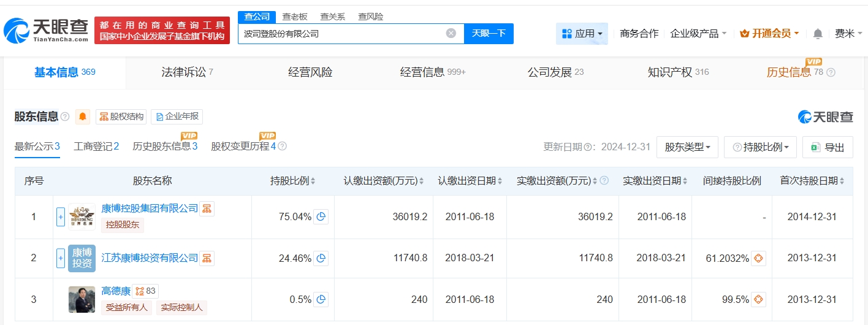Open the 应用 apps dropdown
Image resolution: width=868 pixels, height=325 pixels.
tap(582, 34)
